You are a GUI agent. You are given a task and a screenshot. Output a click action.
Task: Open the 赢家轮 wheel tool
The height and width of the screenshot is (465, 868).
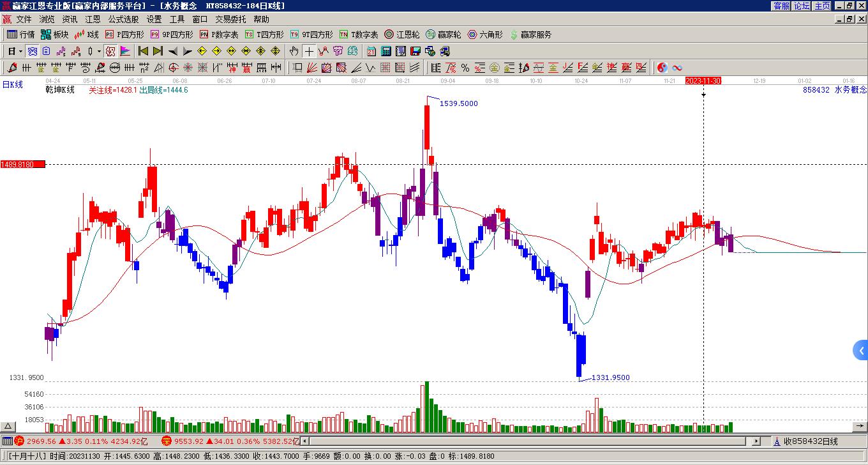tap(444, 34)
